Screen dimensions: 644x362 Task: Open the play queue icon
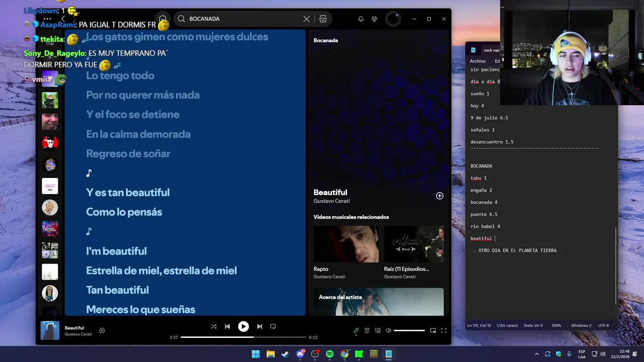(x=367, y=330)
